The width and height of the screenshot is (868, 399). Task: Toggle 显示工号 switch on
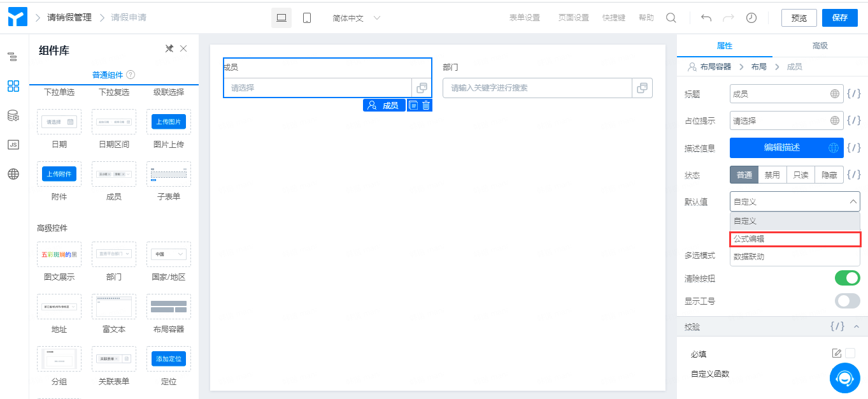(847, 301)
